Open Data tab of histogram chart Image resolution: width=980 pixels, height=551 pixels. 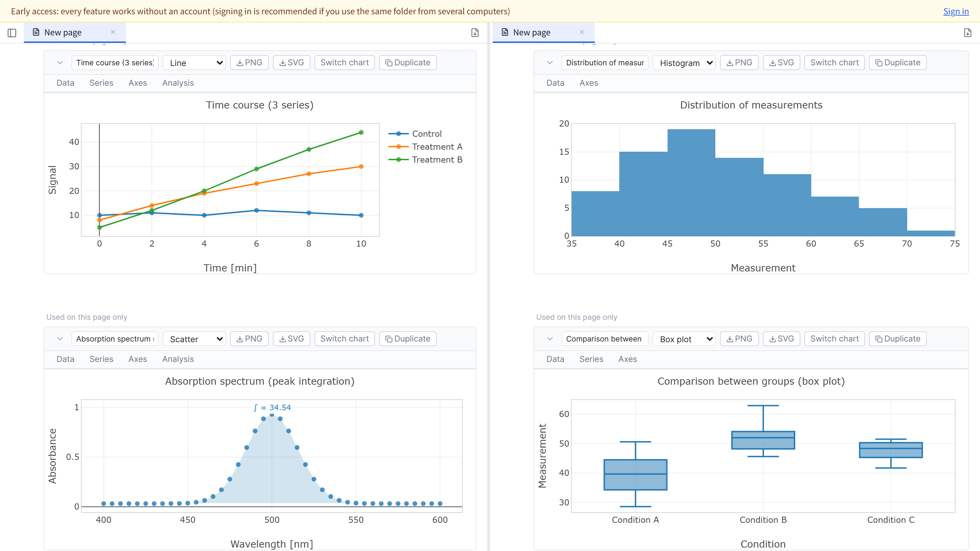coord(555,83)
